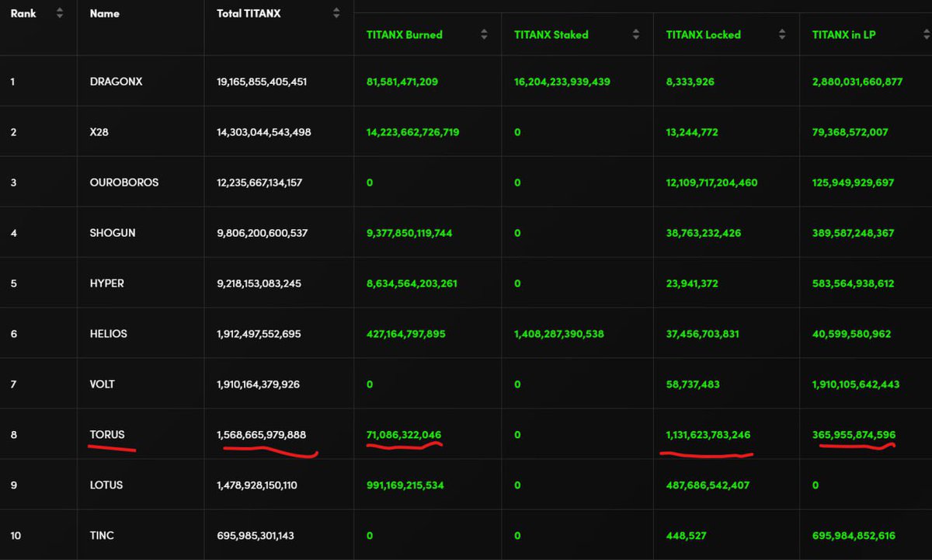Viewport: 932px width, 560px height.
Task: Click LOTUS locked value 487,686,542,407
Action: [x=708, y=485]
